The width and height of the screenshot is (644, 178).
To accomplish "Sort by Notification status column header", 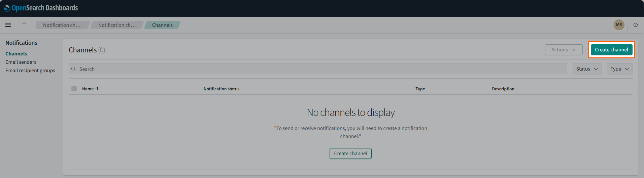I will tap(222, 89).
